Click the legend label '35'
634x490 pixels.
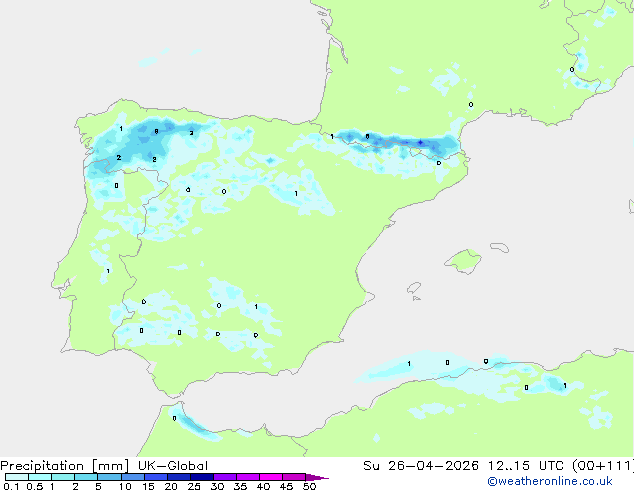click(240, 486)
